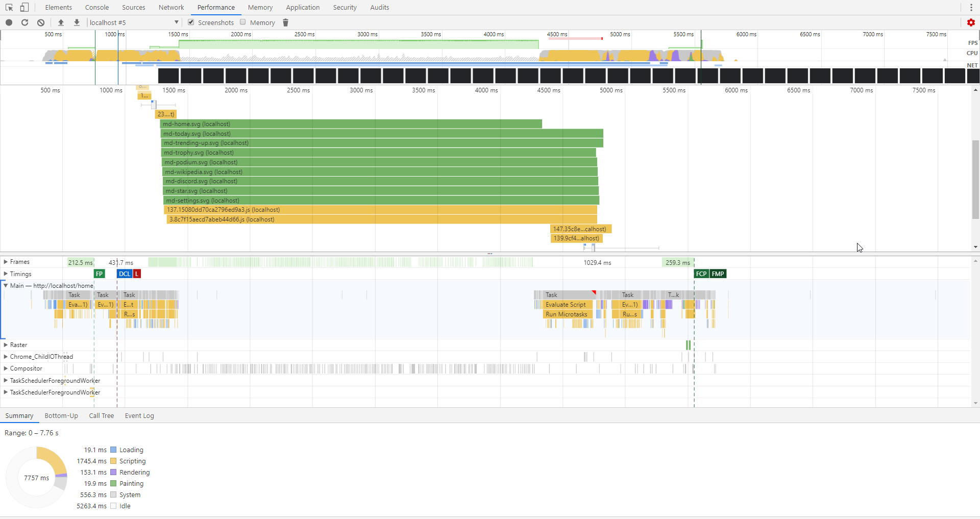Click the FMP timing marker
The image size is (980, 519).
click(x=718, y=274)
